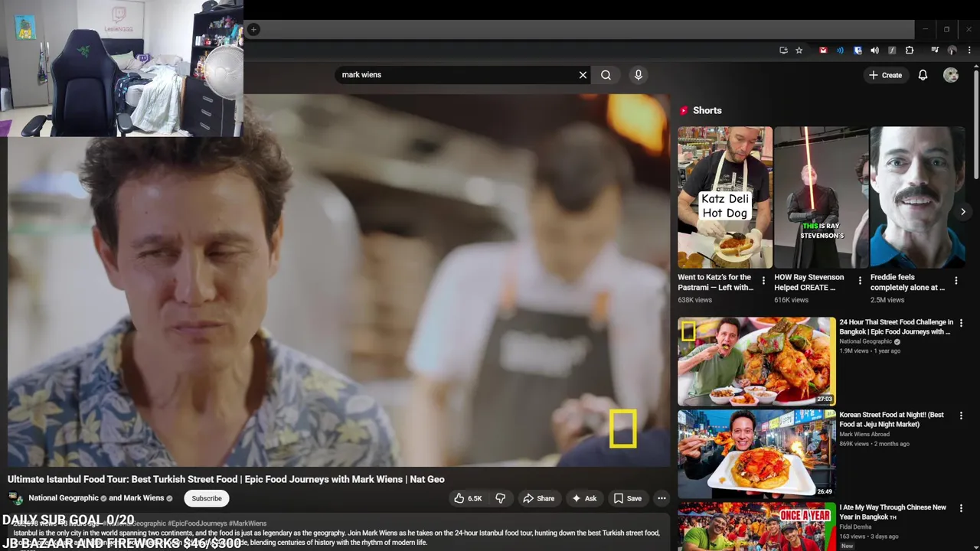
Task: Open the gray 'f' script extension
Action: [x=892, y=51]
